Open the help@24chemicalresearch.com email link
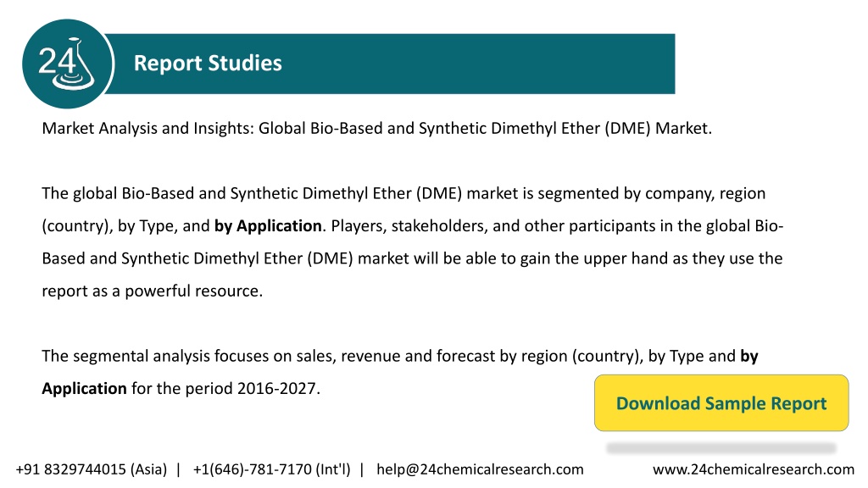Viewport: 868px width, 488px height. coord(480,469)
